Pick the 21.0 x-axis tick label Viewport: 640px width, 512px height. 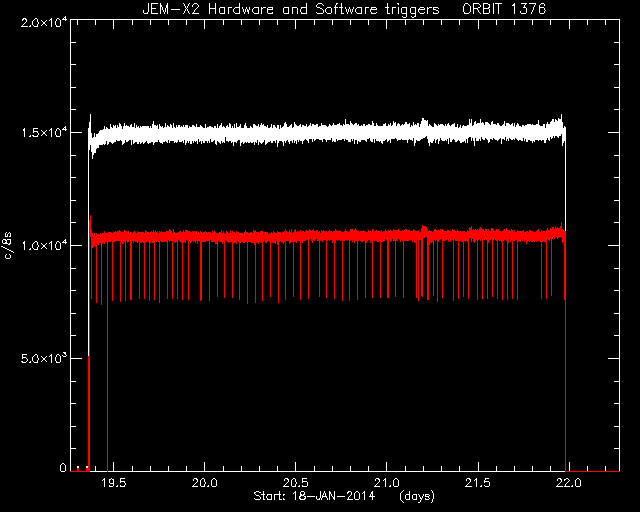tap(387, 483)
